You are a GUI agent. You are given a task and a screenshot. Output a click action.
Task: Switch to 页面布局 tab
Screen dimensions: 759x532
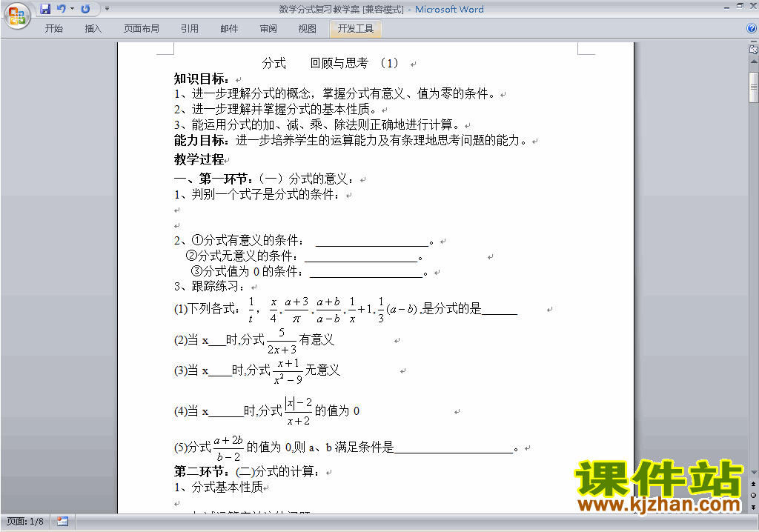pyautogui.click(x=142, y=29)
